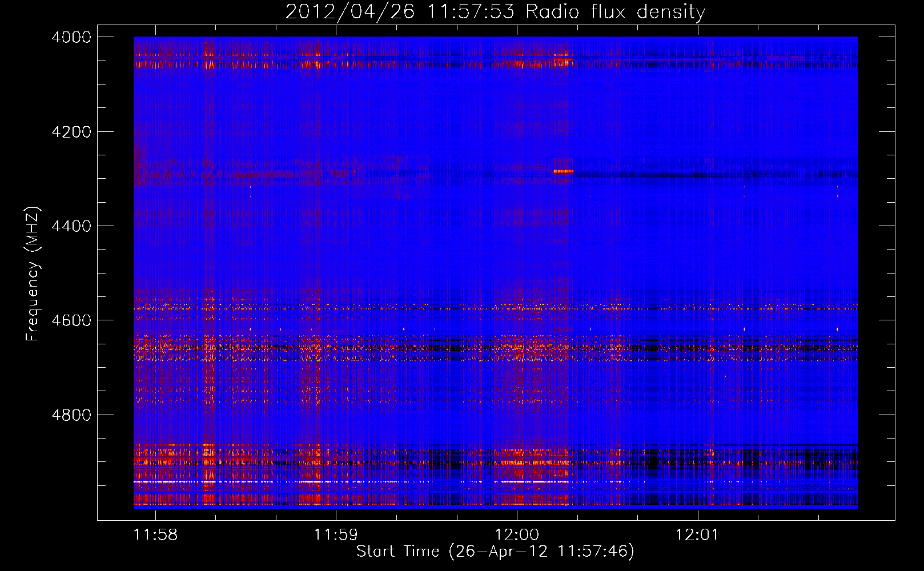924x571 pixels.
Task: Click the 11:58 time axis label
Action: click(x=155, y=534)
